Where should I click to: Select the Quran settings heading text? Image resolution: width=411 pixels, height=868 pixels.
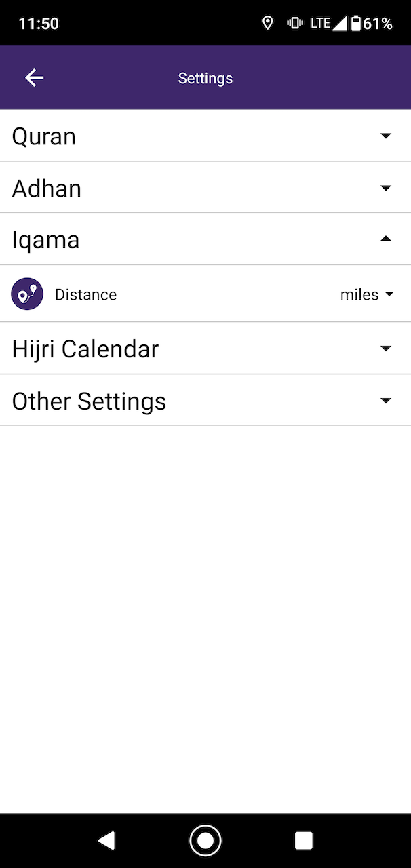44,136
